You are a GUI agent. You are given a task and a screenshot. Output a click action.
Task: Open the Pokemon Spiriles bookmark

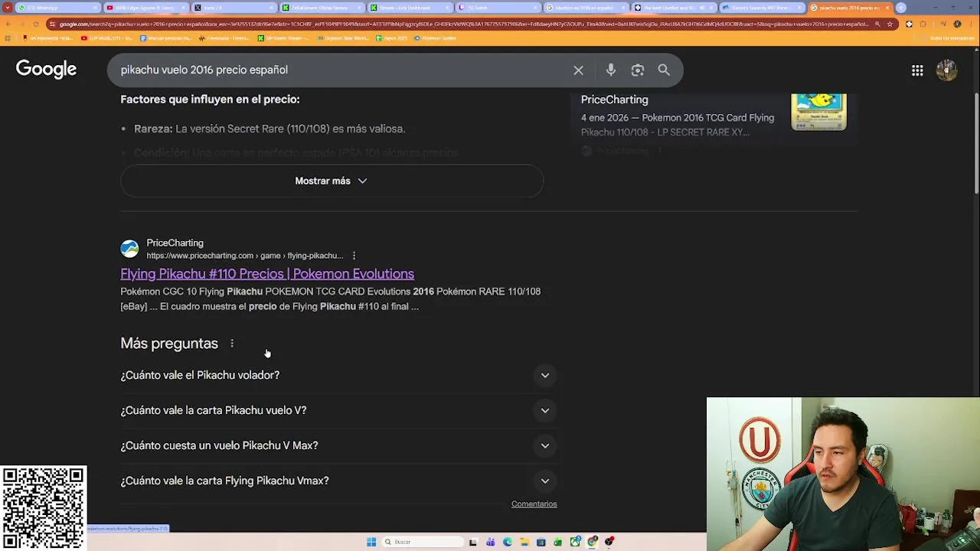[x=434, y=37]
